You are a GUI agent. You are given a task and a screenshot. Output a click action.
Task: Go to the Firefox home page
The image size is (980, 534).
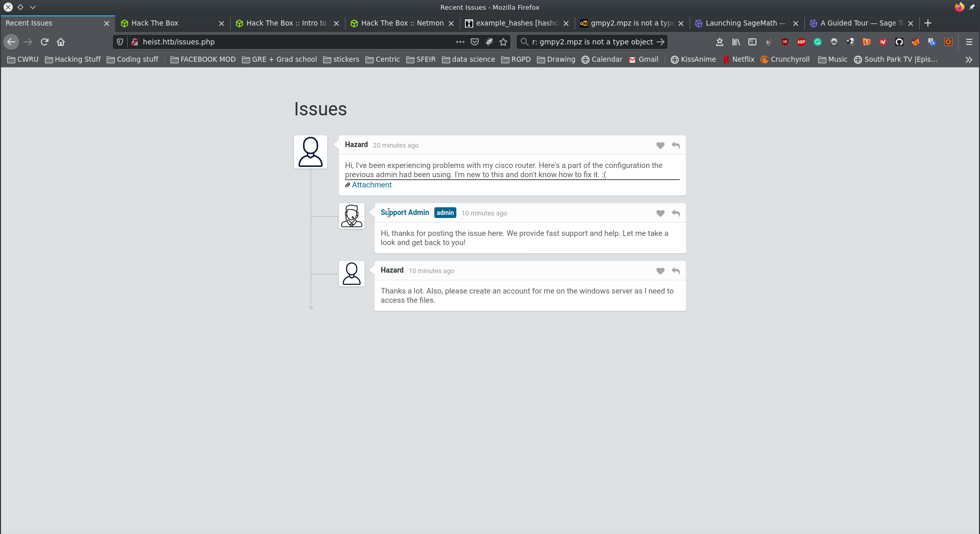pos(61,42)
